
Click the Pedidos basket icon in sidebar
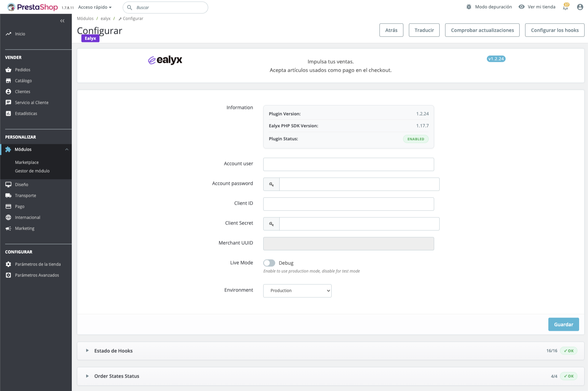click(x=9, y=70)
